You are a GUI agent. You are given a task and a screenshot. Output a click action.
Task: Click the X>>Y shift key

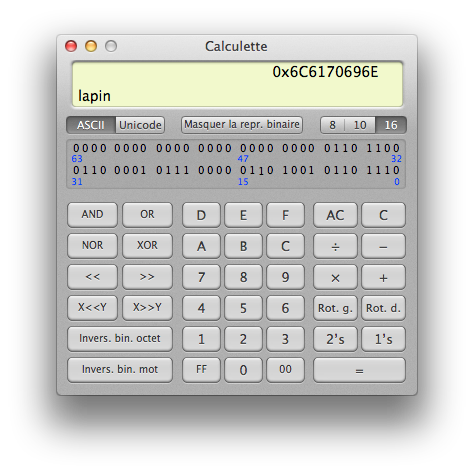(147, 308)
